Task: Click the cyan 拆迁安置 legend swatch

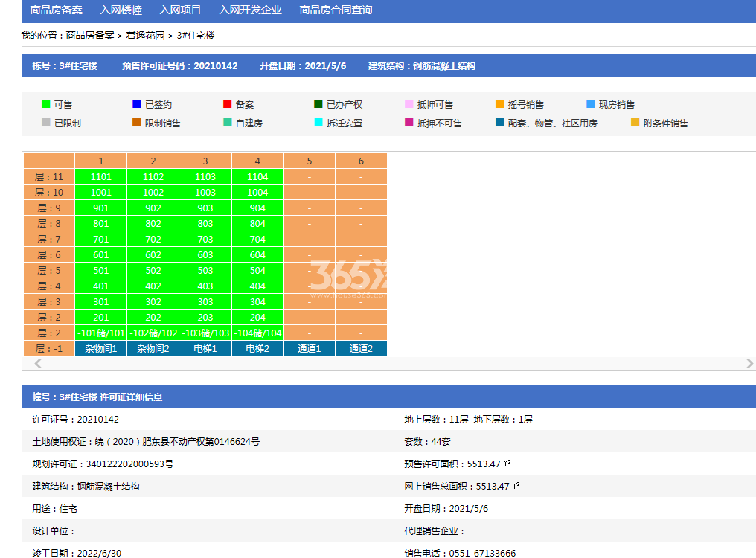Action: click(318, 123)
